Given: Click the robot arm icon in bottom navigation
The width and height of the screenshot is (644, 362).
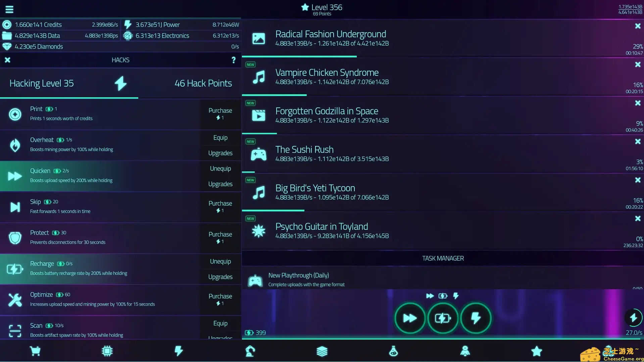Looking at the screenshot, I should click(x=250, y=351).
